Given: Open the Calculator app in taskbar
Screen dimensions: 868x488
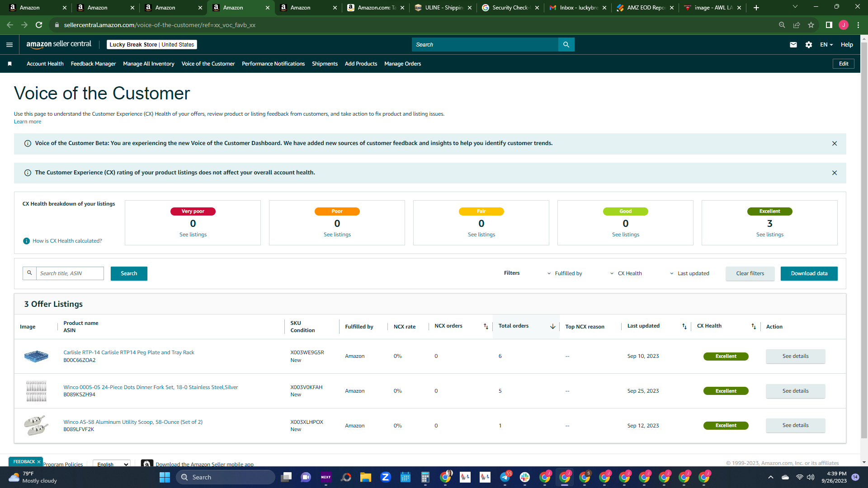Looking at the screenshot, I should (x=425, y=477).
